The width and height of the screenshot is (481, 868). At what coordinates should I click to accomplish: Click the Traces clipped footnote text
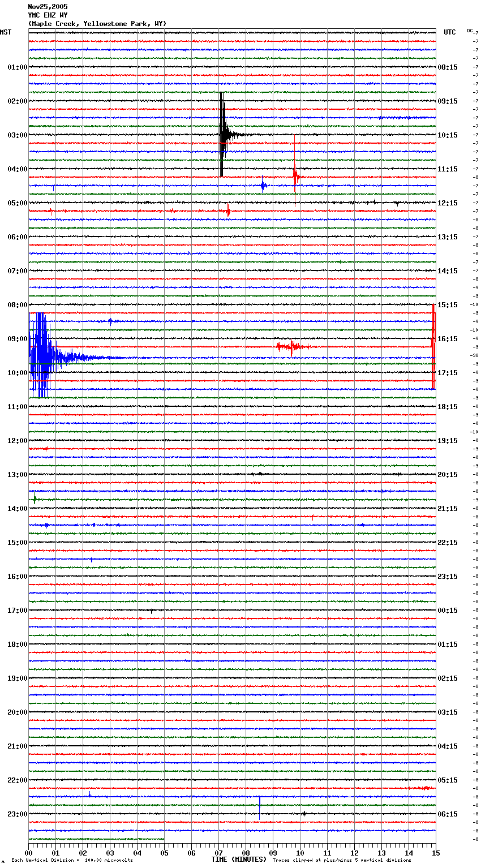(342, 860)
